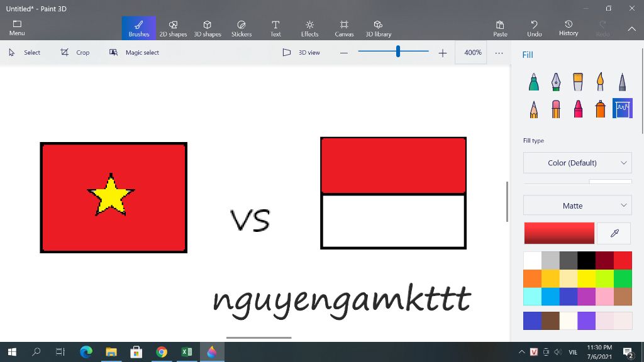The image size is (644, 362).
Task: Collapse the ribbon with the chevron
Action: pos(631,29)
